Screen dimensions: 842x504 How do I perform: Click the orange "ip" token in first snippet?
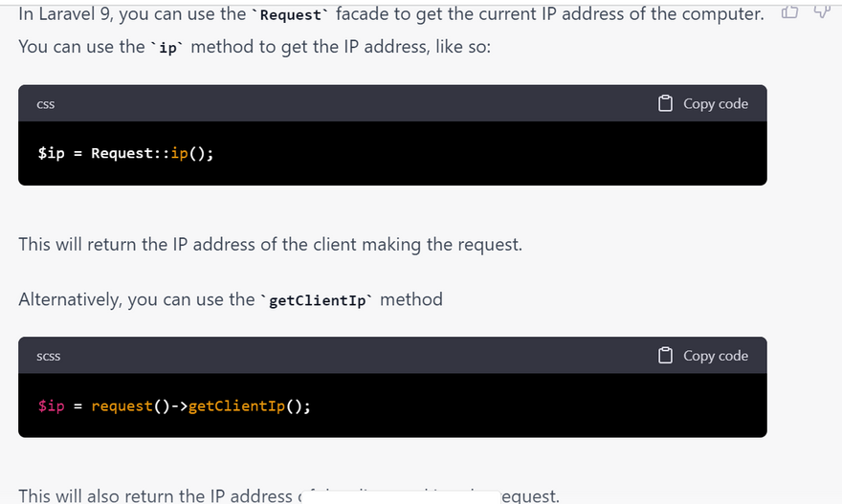(x=179, y=153)
